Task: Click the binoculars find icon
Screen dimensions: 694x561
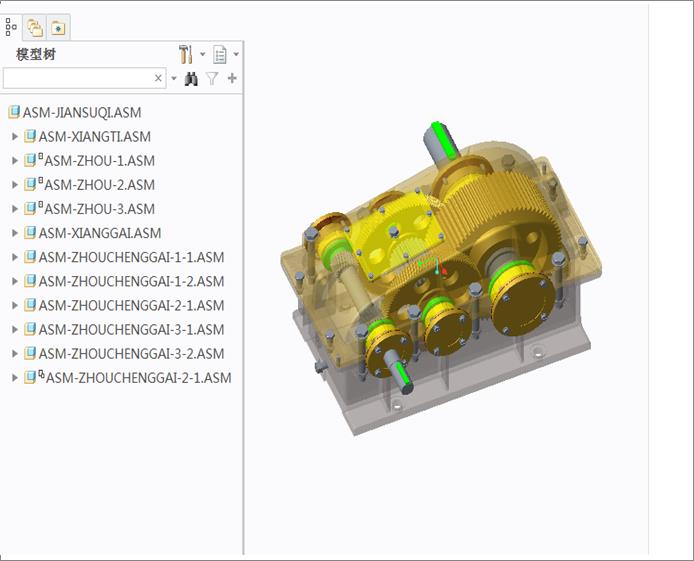Action: pos(191,79)
